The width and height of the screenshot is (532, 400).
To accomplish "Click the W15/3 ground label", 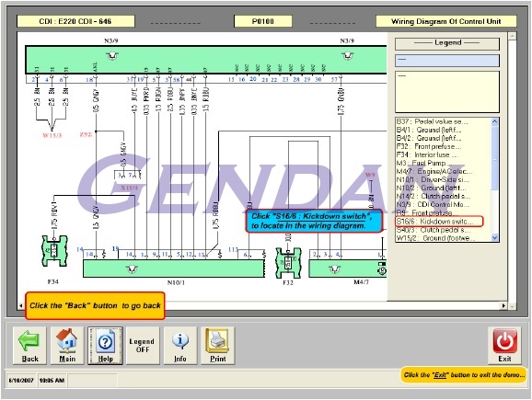I will [52, 135].
